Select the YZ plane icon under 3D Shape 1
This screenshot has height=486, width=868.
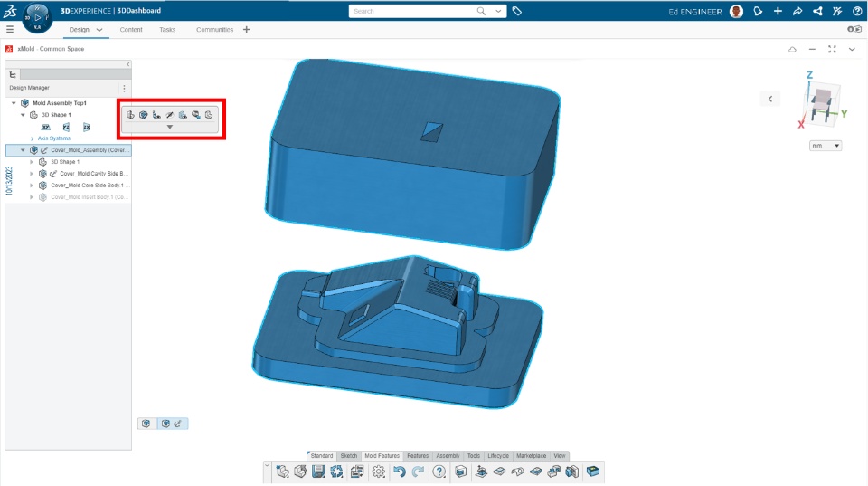(66, 127)
